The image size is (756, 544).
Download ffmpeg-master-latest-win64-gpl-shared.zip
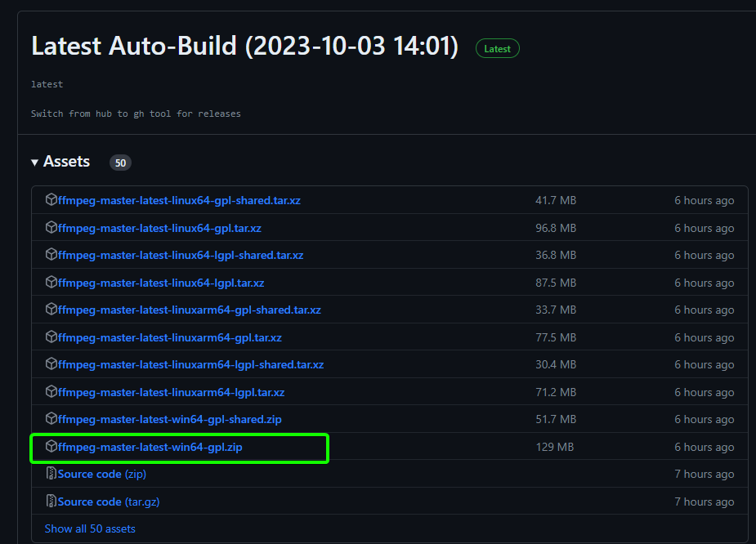point(170,420)
